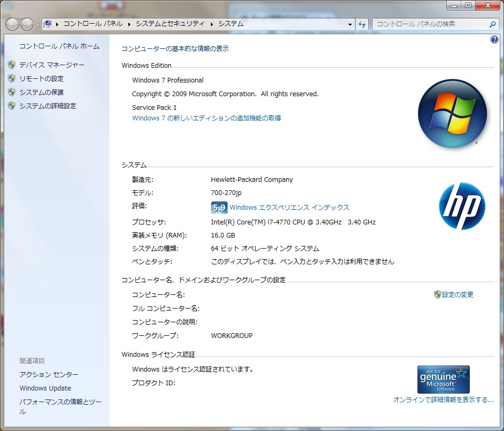Viewport: 504px width, 431px height.
Task: Open システムの詳細設定 link
Action: click(47, 106)
